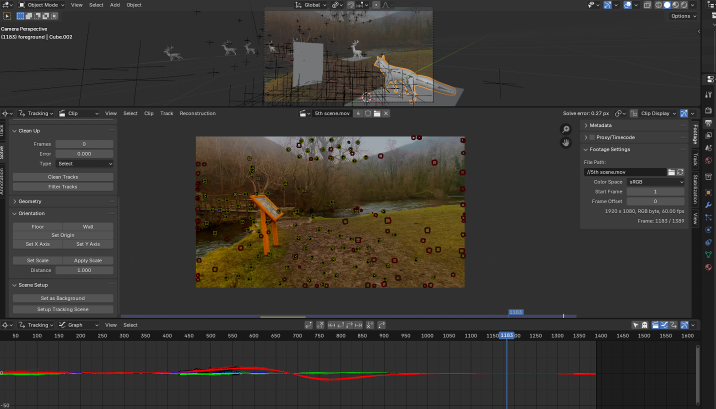Click the zoom magnifier icon in clip viewport
This screenshot has width=716, height=409.
pos(566,129)
